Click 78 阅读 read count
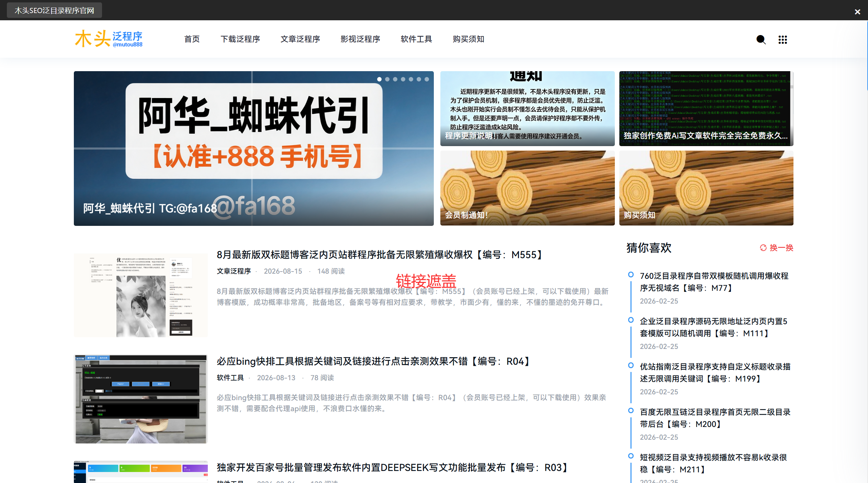Viewport: 868px width, 483px height. 322,378
